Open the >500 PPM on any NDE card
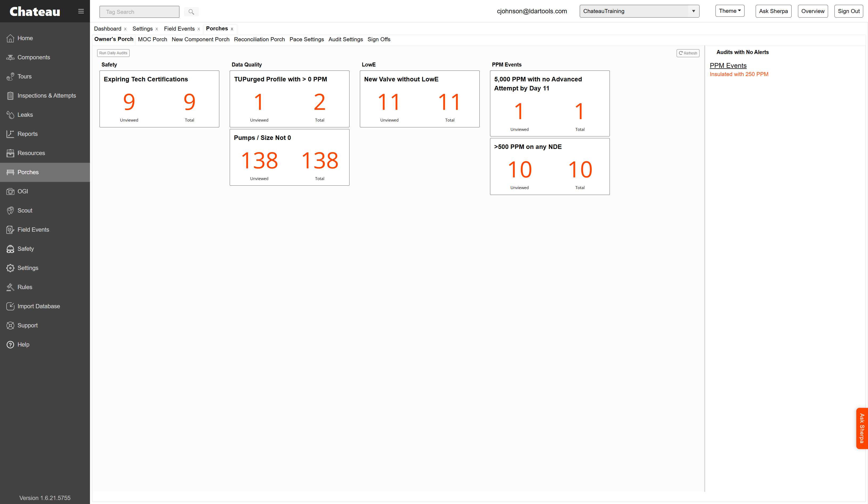 click(550, 166)
